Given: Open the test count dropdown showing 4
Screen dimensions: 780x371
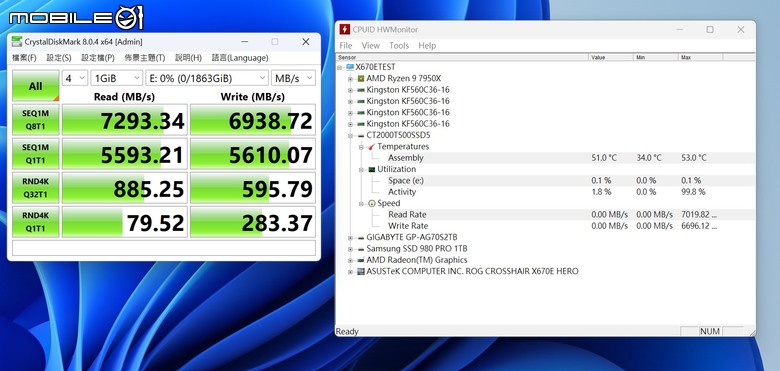Looking at the screenshot, I should [x=75, y=78].
